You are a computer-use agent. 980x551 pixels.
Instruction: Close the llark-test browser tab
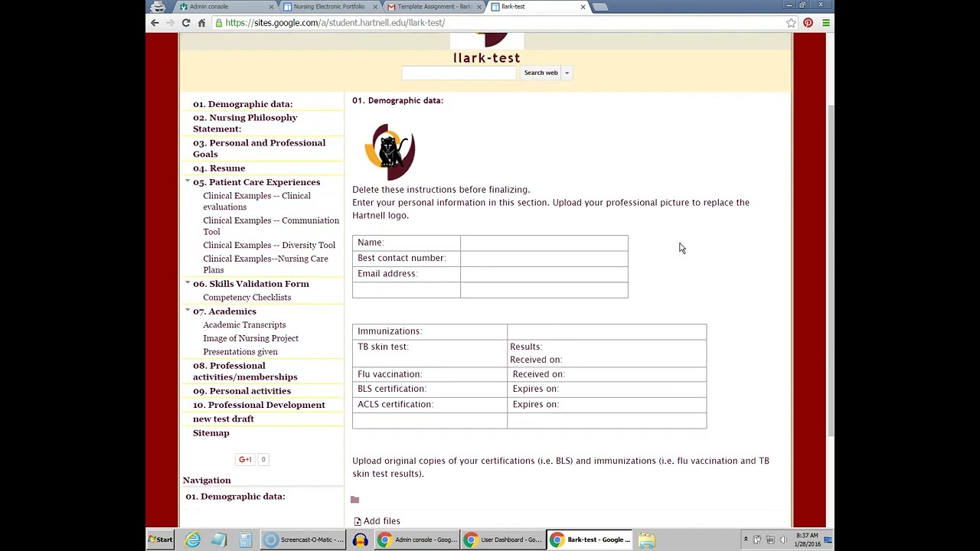click(583, 7)
